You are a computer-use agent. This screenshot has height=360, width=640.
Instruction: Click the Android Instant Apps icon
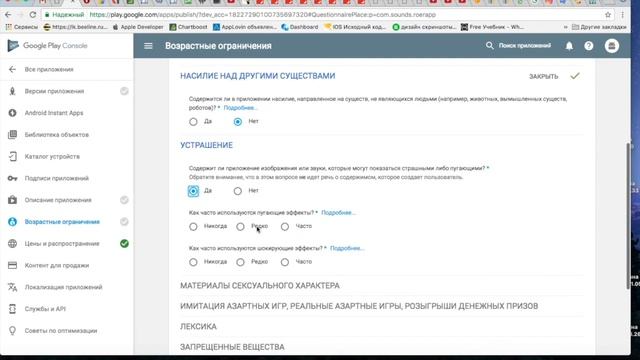coord(12,113)
